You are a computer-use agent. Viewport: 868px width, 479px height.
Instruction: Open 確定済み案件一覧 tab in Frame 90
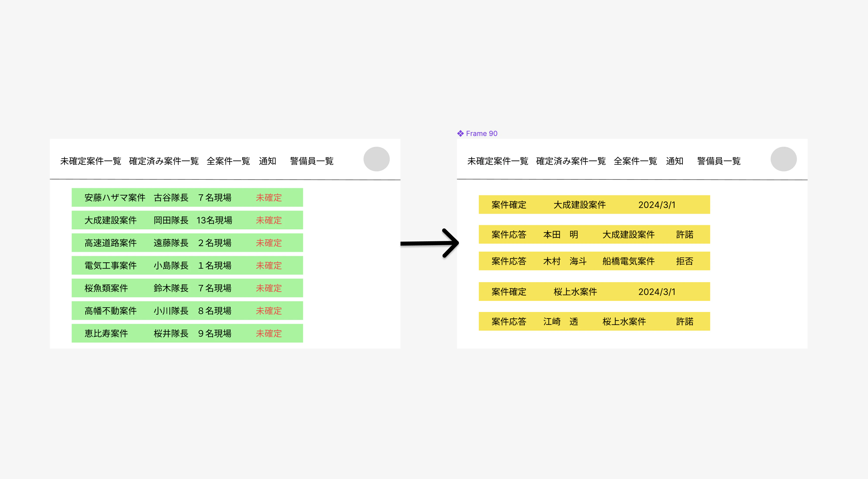tap(571, 161)
